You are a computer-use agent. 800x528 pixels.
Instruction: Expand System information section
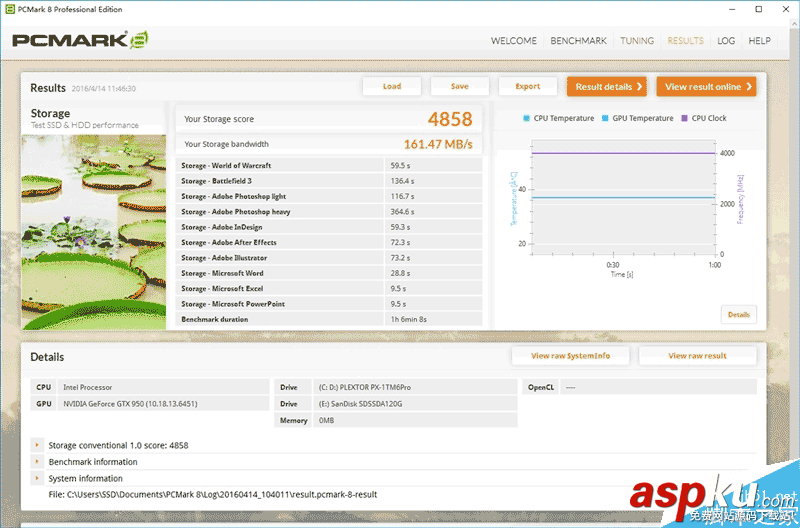(37, 479)
